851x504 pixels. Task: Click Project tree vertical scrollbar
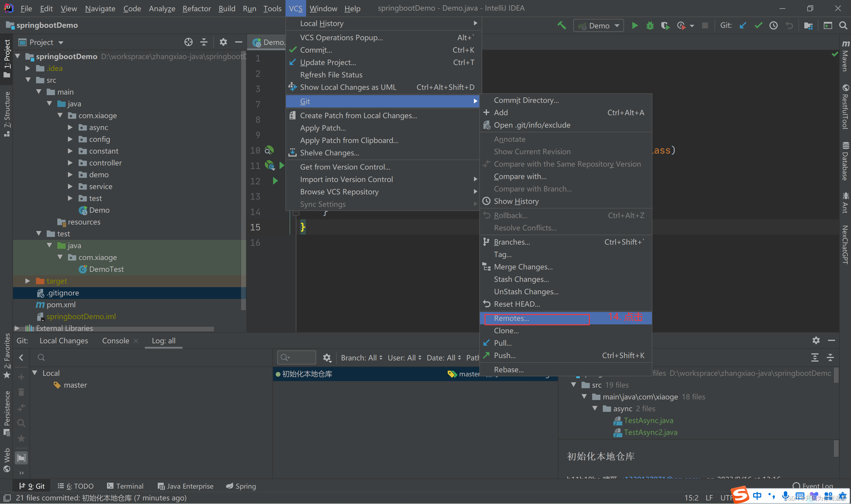click(243, 180)
